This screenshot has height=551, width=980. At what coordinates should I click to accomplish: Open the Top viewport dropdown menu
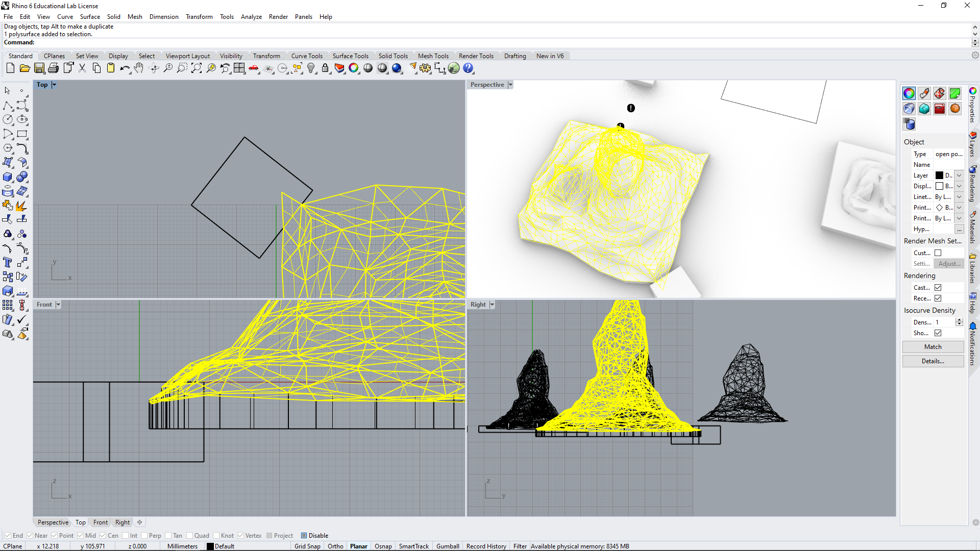coord(54,85)
